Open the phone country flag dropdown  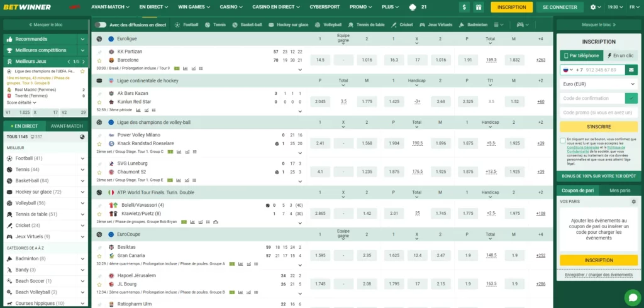(x=568, y=70)
